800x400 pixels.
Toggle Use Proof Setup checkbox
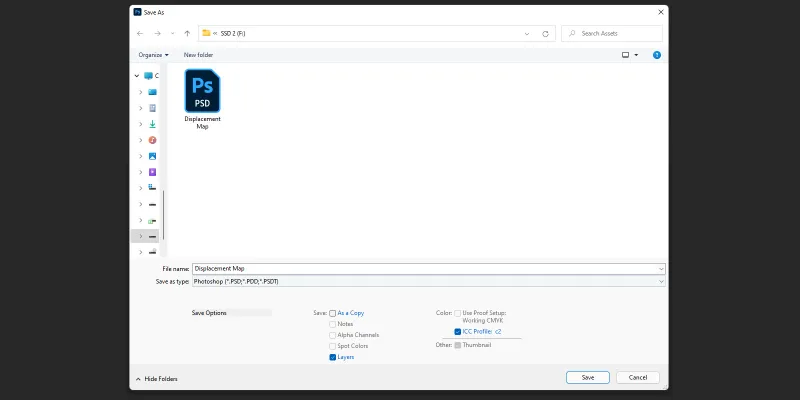[458, 313]
